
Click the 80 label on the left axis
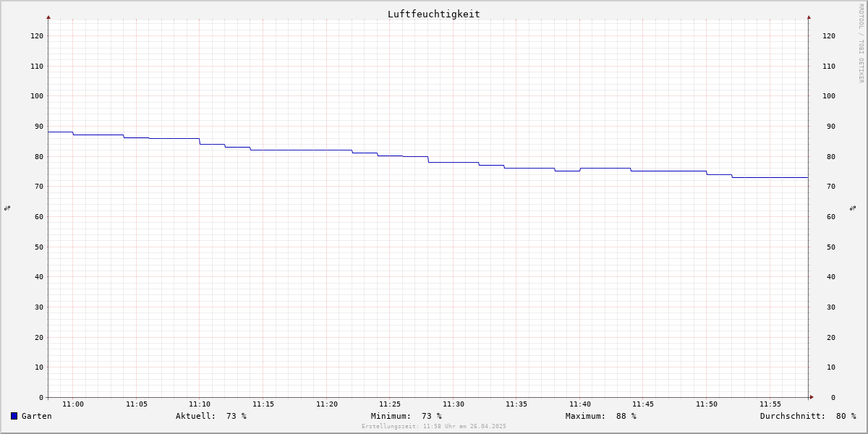point(39,157)
